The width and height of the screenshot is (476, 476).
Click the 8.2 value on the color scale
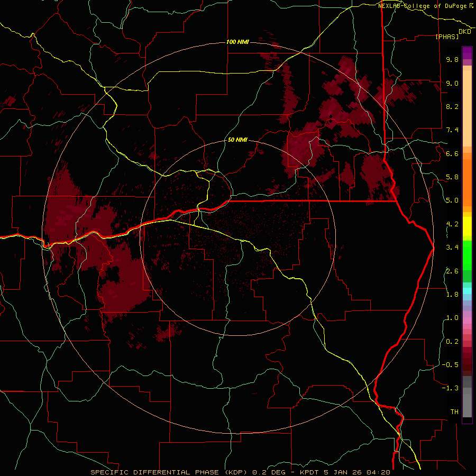click(x=452, y=106)
